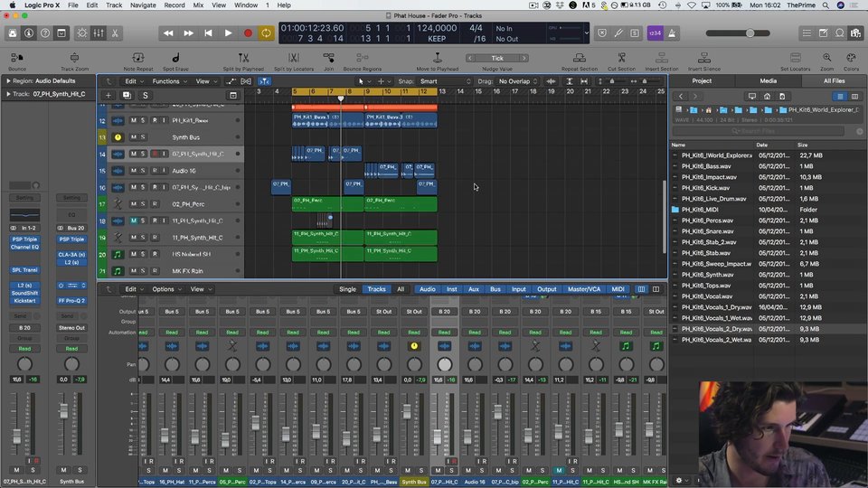Click the Cut Section icon
The width and height of the screenshot is (868, 488).
(622, 58)
